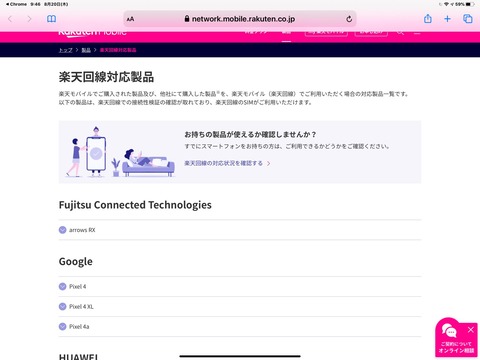Open the site search magnifier icon

[400, 32]
